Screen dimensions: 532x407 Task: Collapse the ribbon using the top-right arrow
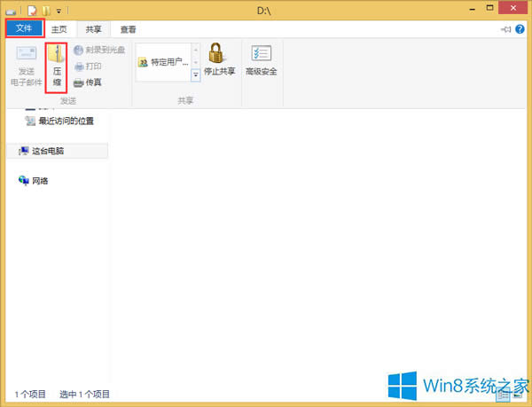point(506,29)
